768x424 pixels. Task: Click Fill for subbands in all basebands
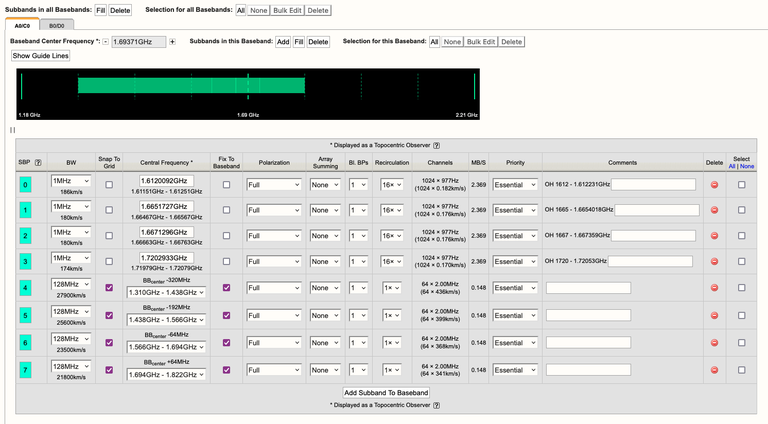100,10
